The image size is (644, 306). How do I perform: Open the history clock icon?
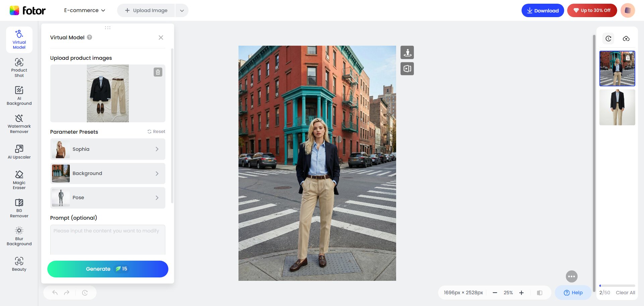point(608,39)
